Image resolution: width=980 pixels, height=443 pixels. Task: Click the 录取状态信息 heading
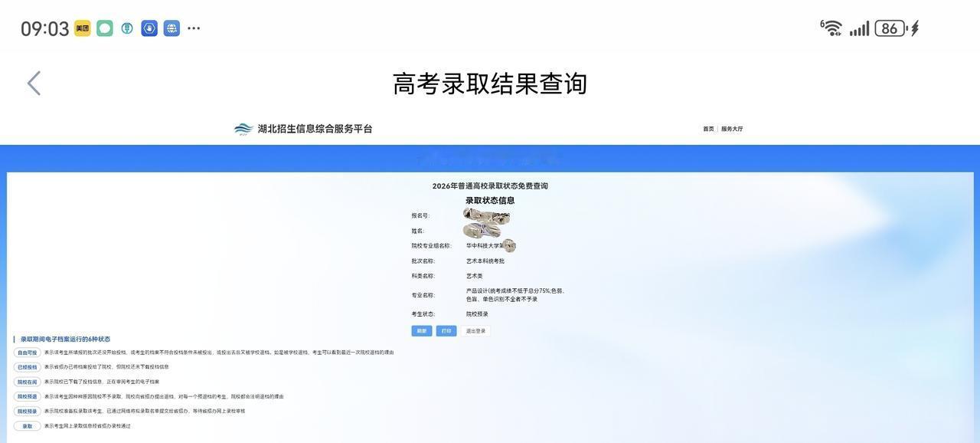click(490, 200)
